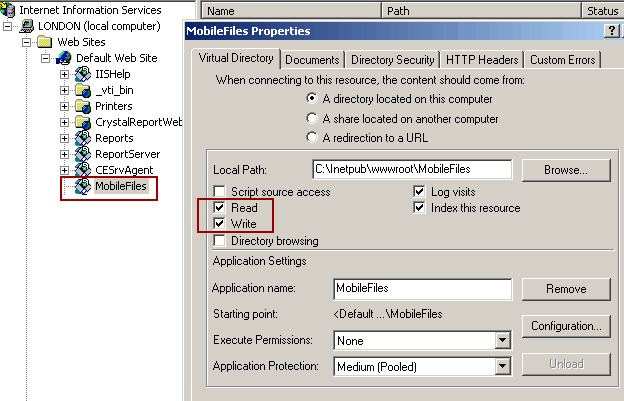The height and width of the screenshot is (401, 624).
Task: Enable the Directory browsing checkbox
Action: [220, 241]
